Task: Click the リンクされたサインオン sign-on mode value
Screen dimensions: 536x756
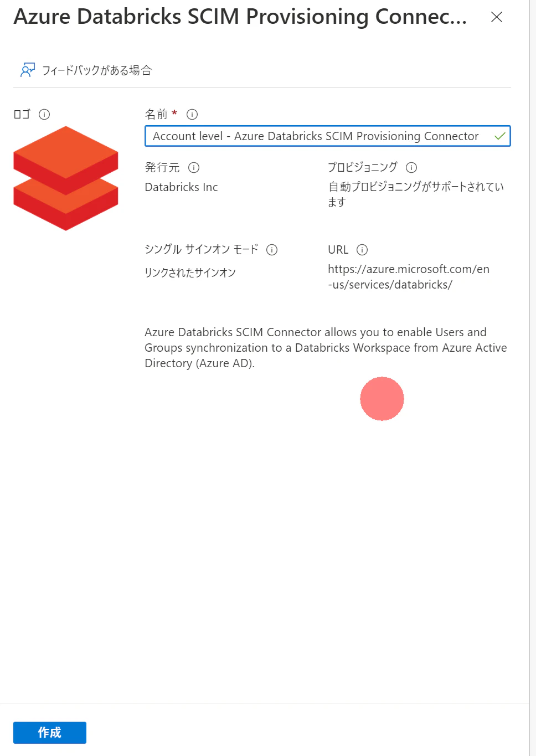Action: pyautogui.click(x=190, y=272)
